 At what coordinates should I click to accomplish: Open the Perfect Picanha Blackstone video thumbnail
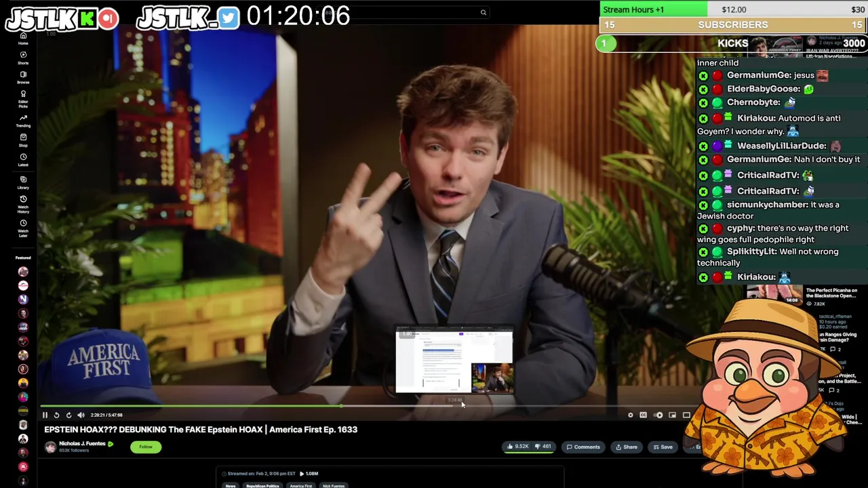point(774,293)
